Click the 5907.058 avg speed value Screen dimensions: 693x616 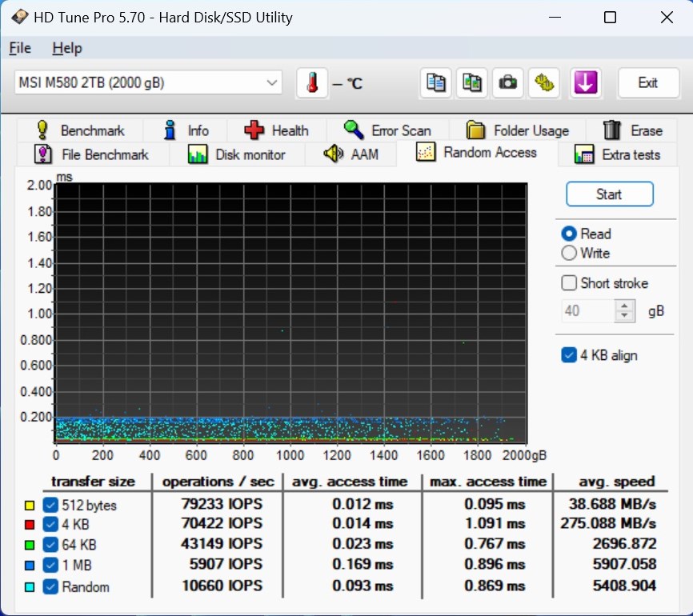pos(624,564)
